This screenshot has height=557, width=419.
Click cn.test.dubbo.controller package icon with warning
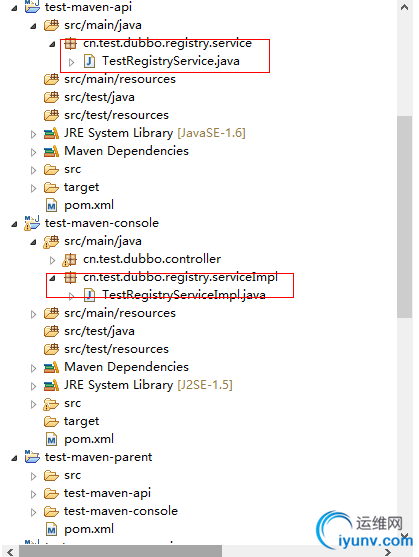[70, 260]
